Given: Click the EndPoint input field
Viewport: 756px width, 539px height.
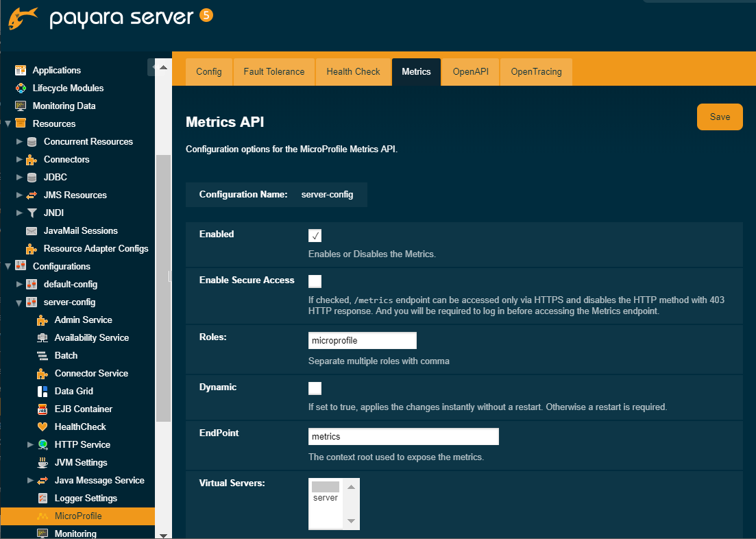Looking at the screenshot, I should click(x=404, y=436).
